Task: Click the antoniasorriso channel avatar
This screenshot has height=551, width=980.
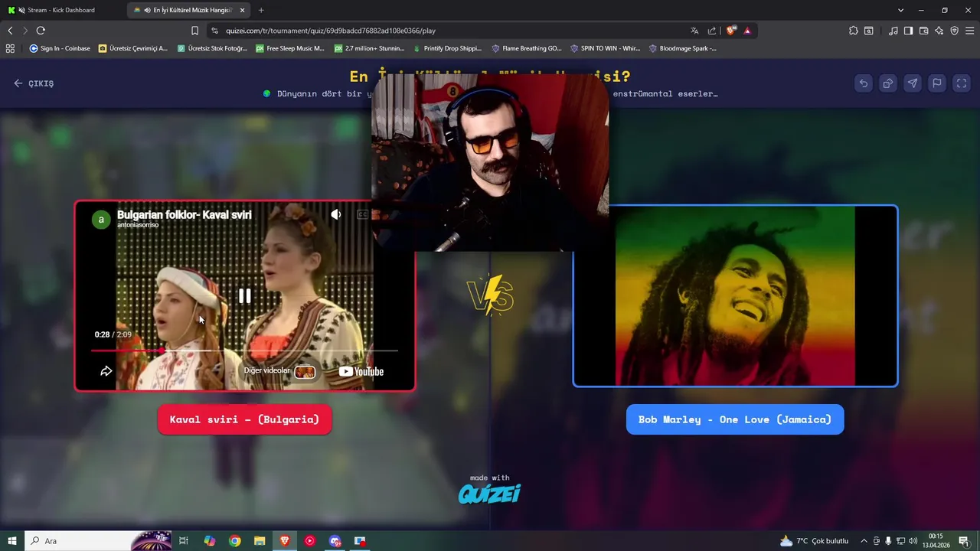Action: pos(101,220)
